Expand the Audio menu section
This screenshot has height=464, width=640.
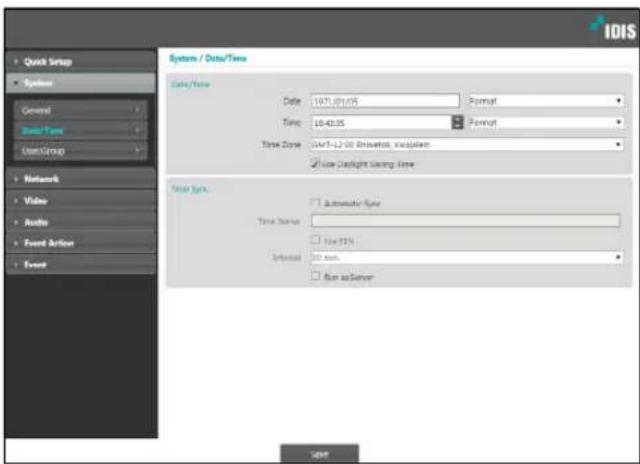[x=81, y=222]
